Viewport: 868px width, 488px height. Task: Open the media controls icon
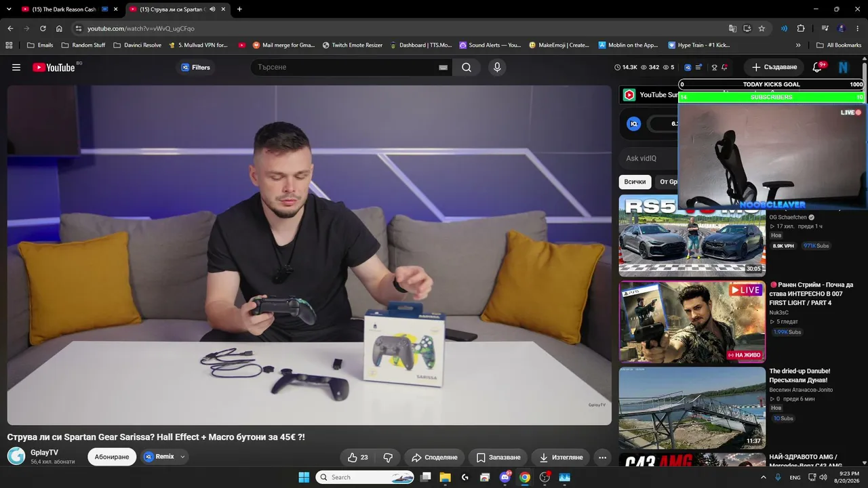coord(825,28)
